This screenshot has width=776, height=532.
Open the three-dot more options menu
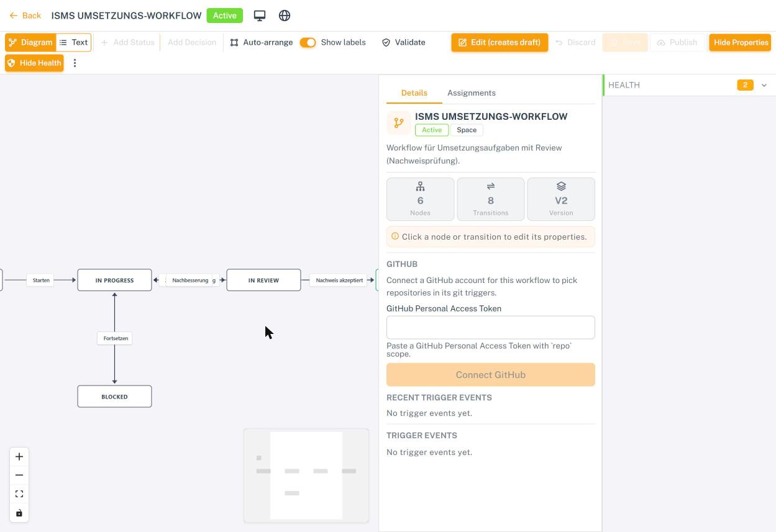click(x=75, y=63)
